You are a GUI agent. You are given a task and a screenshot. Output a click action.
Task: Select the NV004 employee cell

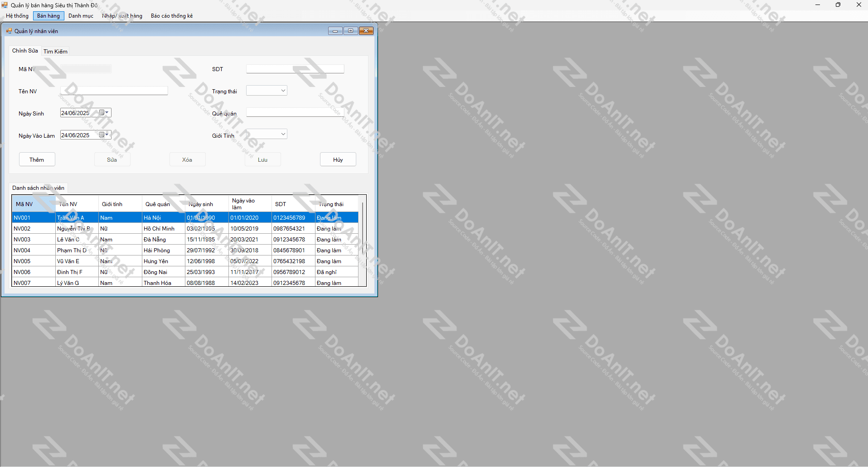(x=34, y=250)
